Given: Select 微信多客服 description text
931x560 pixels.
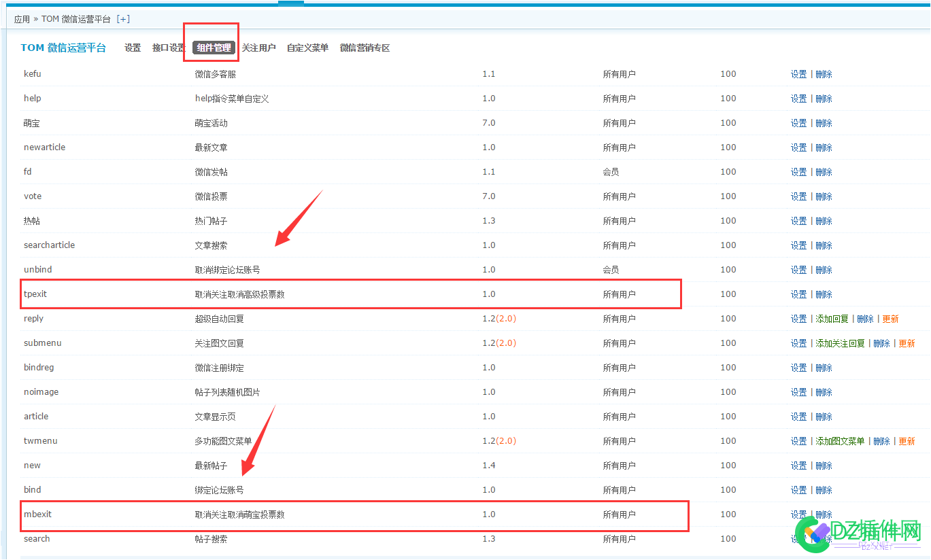Looking at the screenshot, I should pyautogui.click(x=215, y=74).
